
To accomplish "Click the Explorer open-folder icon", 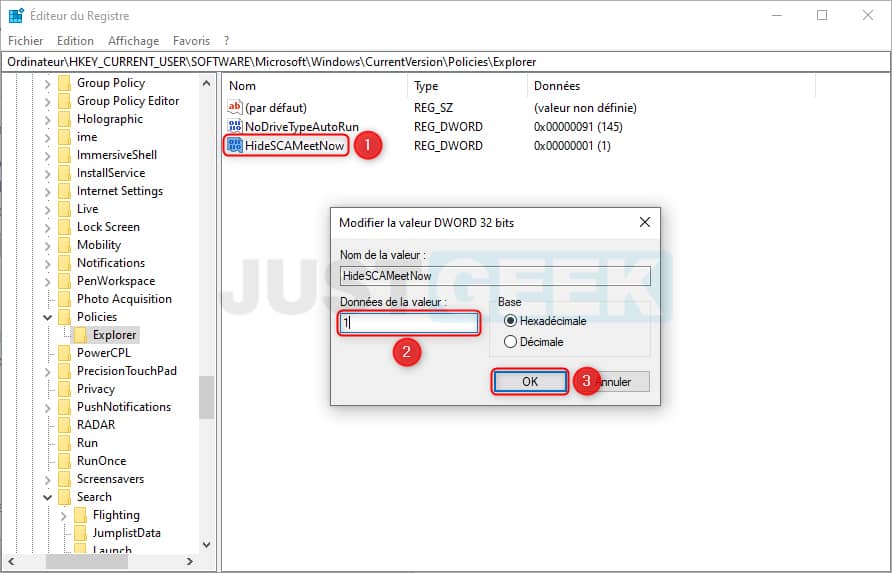I will [x=81, y=335].
